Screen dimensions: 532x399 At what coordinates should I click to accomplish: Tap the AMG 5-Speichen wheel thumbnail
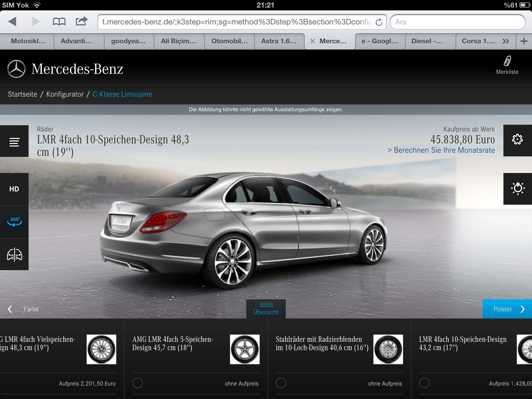245,349
